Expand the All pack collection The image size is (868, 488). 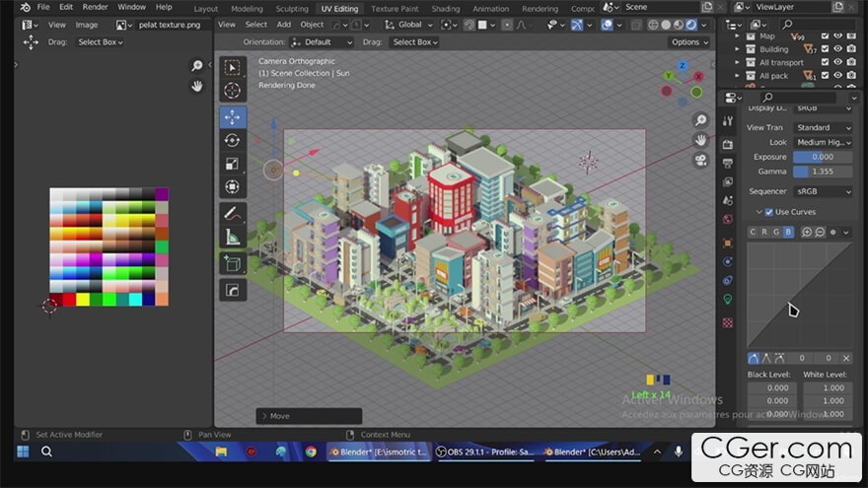(x=737, y=76)
